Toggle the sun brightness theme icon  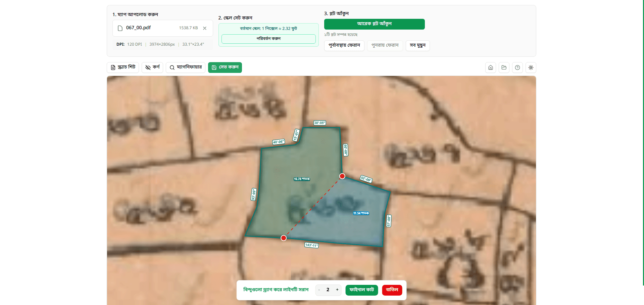click(531, 68)
